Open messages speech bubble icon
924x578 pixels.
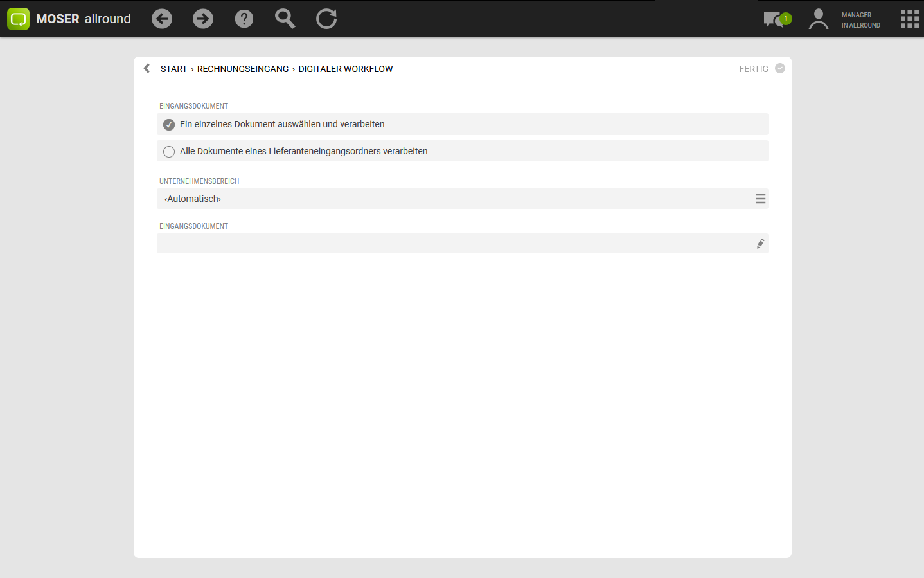pos(773,19)
